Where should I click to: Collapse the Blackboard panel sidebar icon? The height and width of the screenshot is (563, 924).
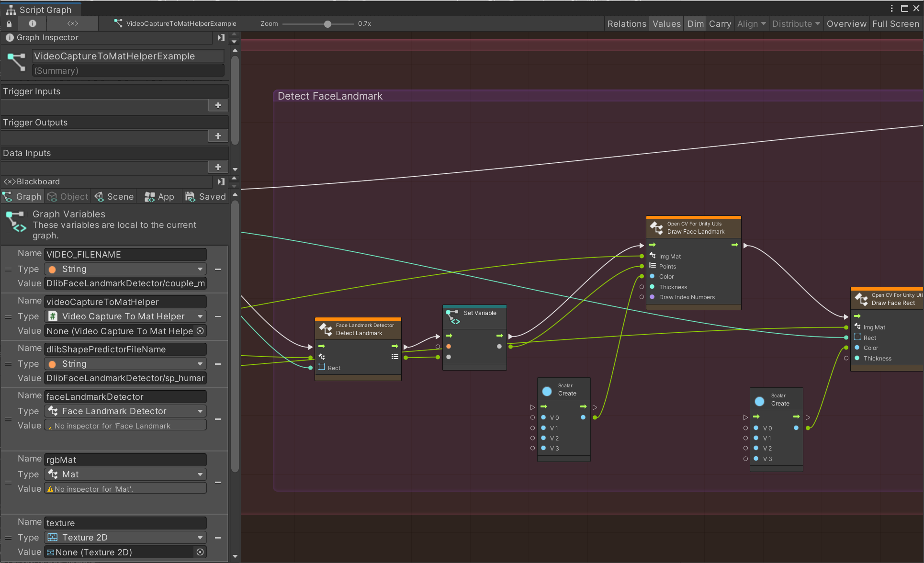pyautogui.click(x=221, y=181)
